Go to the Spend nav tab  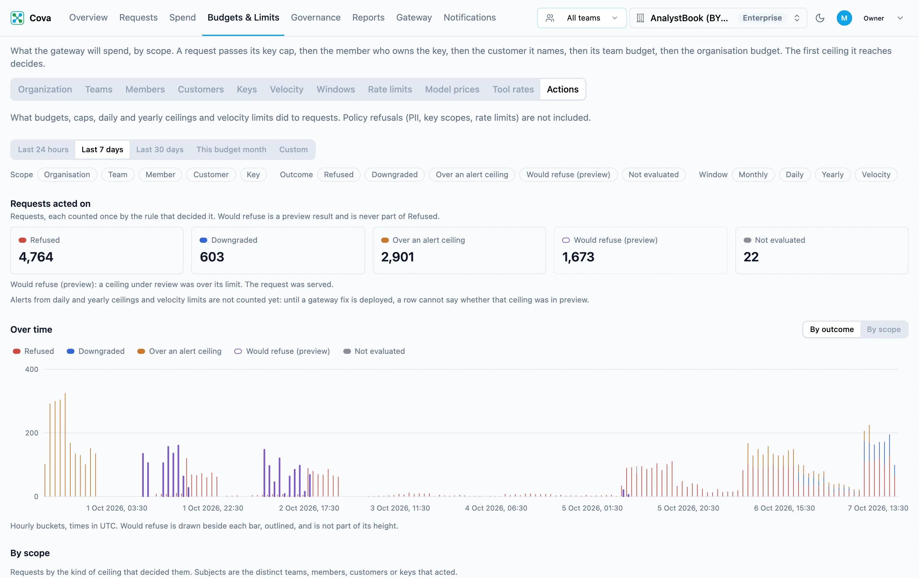click(x=183, y=18)
